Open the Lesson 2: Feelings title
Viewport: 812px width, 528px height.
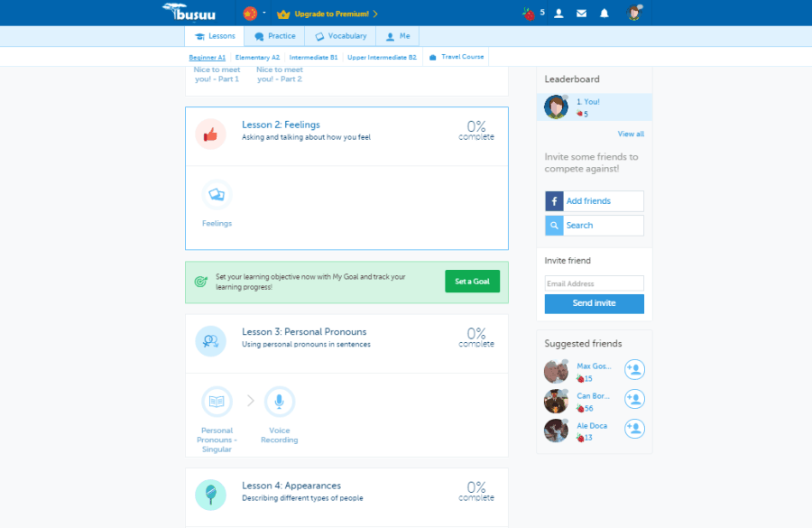coord(281,125)
